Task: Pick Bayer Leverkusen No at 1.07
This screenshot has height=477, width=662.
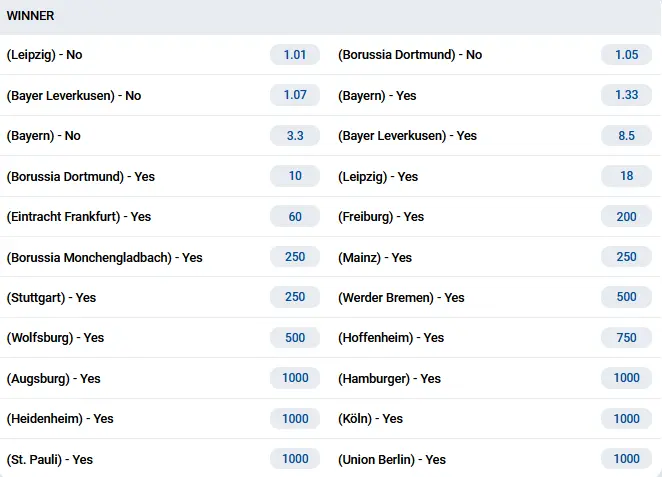Action: coord(295,95)
